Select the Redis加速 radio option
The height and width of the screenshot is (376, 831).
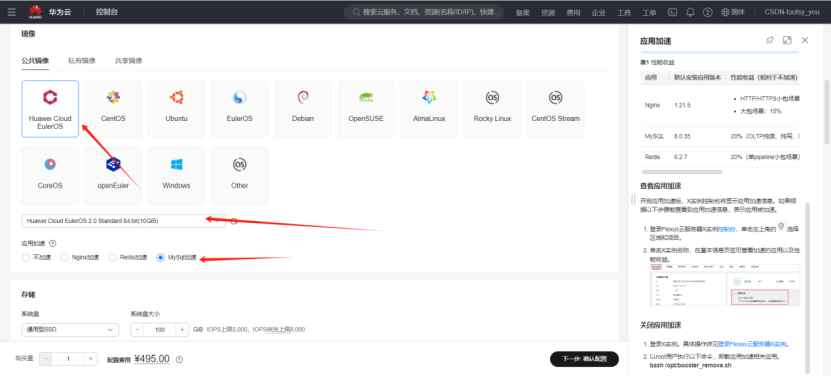128,258
